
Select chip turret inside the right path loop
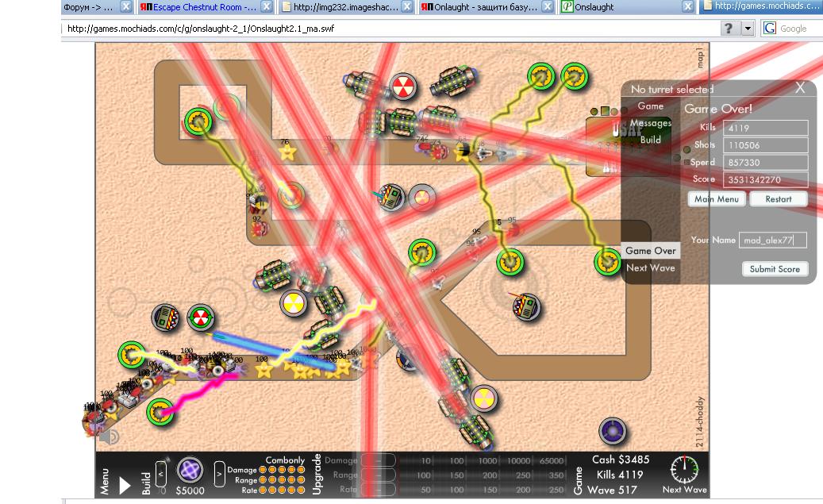pos(526,306)
